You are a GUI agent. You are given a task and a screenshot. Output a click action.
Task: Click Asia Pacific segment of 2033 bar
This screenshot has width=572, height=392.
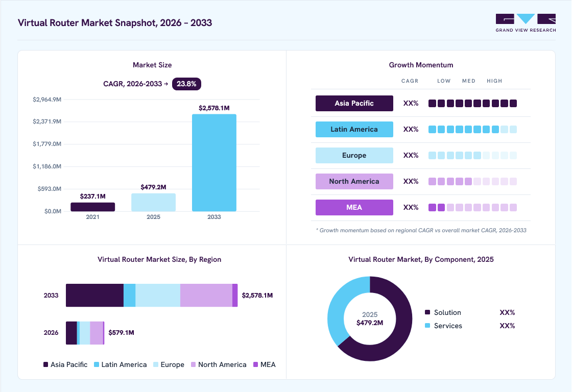95,296
